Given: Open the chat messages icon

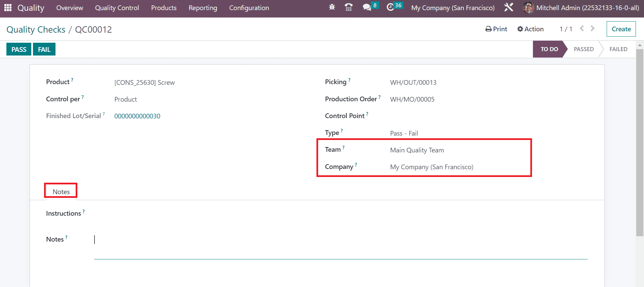Looking at the screenshot, I should [x=367, y=7].
